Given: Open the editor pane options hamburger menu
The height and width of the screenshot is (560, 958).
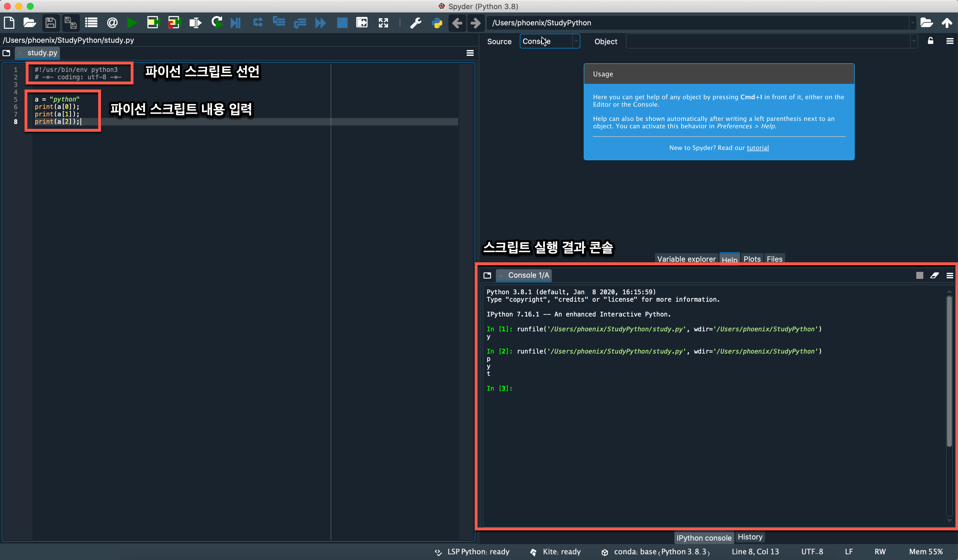Looking at the screenshot, I should click(x=470, y=53).
